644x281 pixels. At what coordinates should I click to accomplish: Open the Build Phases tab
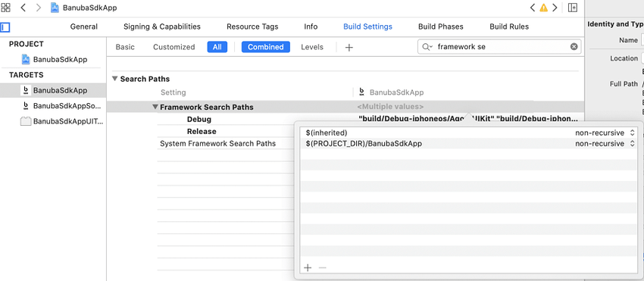[441, 27]
